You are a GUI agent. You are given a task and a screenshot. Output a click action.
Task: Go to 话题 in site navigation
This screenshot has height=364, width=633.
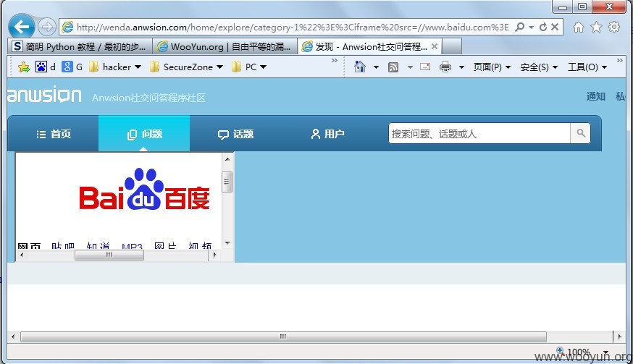point(235,134)
